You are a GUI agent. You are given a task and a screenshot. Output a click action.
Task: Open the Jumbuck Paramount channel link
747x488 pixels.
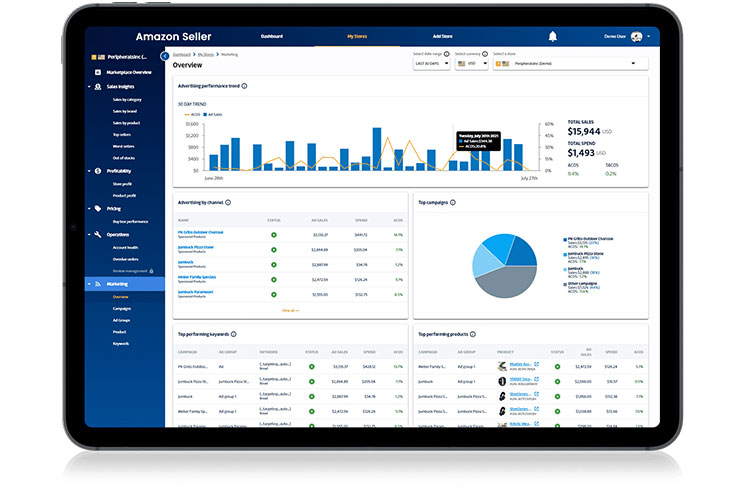point(195,292)
